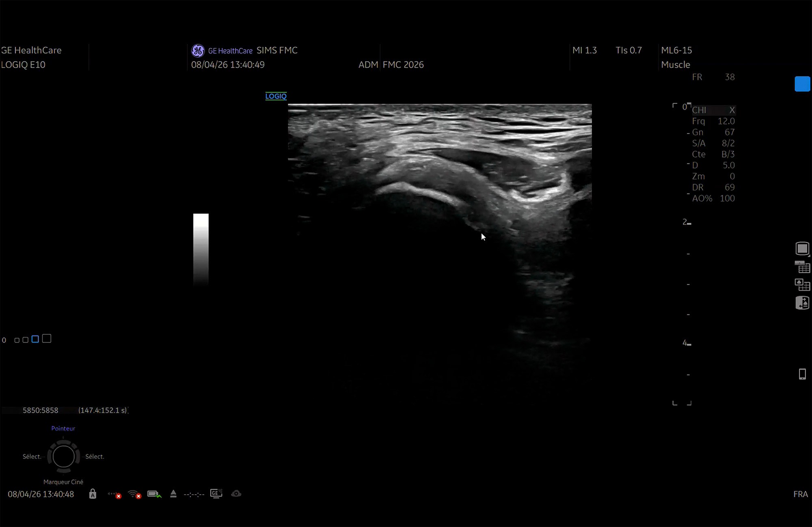The height and width of the screenshot is (527, 812).
Task: Select the smallest display layout square
Action: coord(17,340)
